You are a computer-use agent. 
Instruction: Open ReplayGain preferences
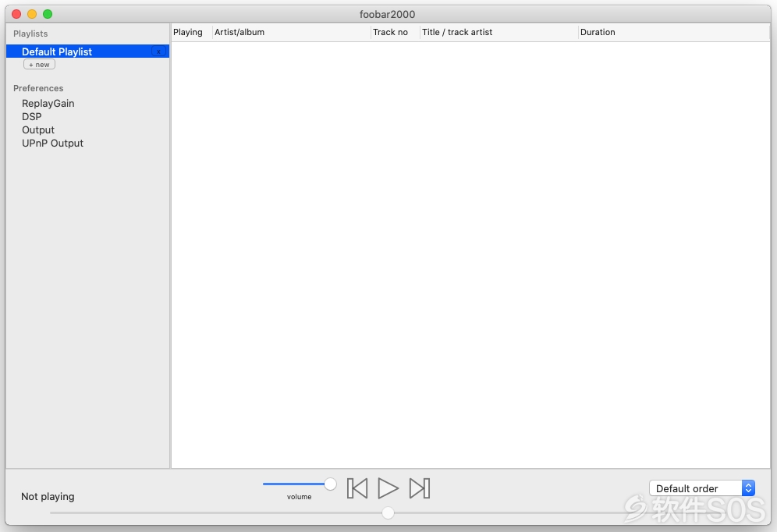(x=48, y=104)
